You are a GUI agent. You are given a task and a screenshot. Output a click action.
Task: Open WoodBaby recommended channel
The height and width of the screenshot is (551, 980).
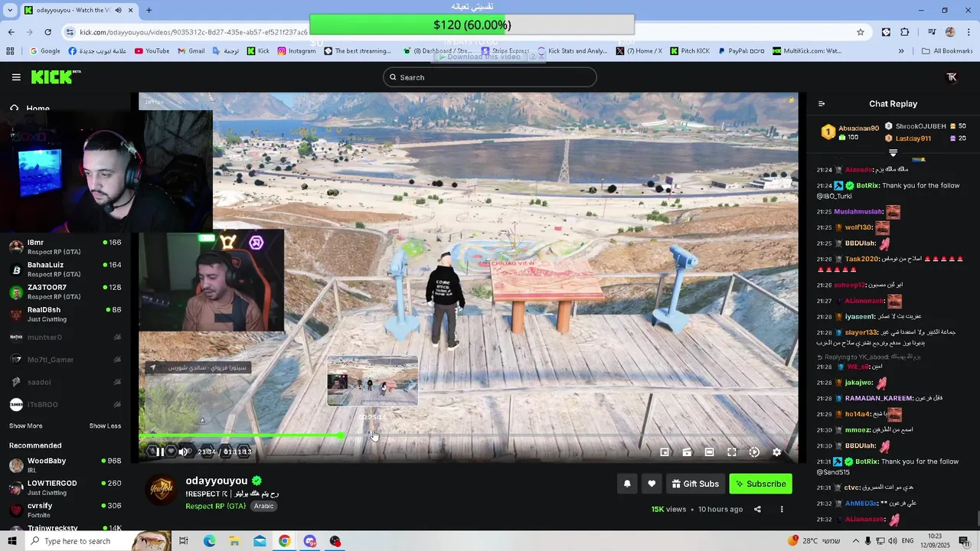(65, 465)
